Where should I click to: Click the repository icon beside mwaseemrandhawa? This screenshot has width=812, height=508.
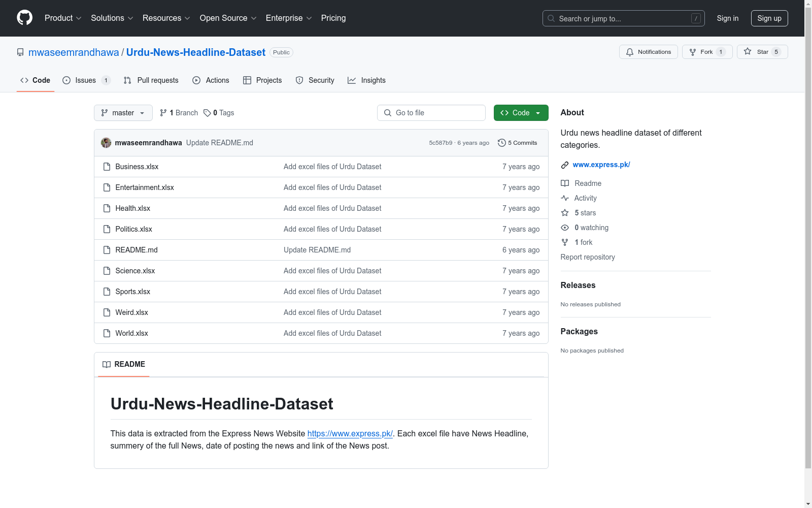20,52
